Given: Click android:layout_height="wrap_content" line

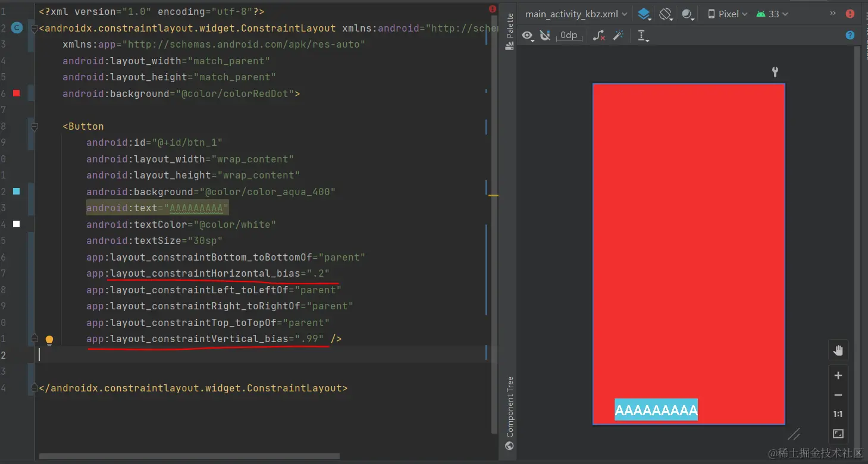Looking at the screenshot, I should 193,175.
